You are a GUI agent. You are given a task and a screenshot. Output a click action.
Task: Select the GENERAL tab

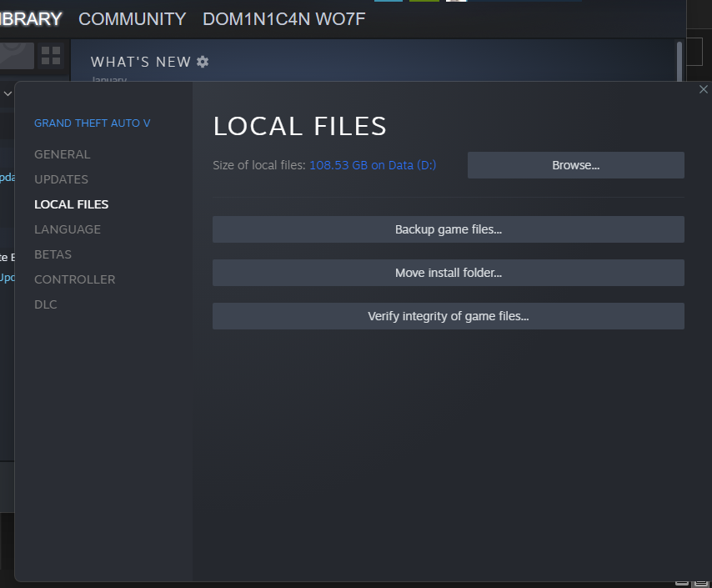coord(63,154)
